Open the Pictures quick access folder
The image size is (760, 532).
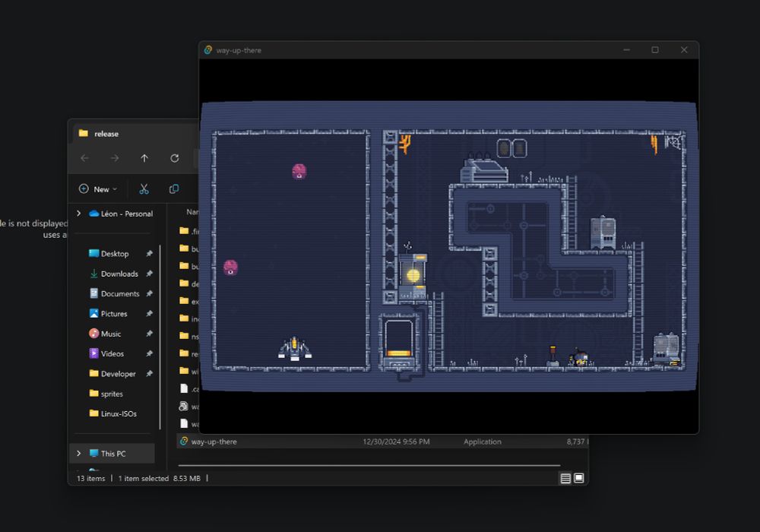coord(114,313)
